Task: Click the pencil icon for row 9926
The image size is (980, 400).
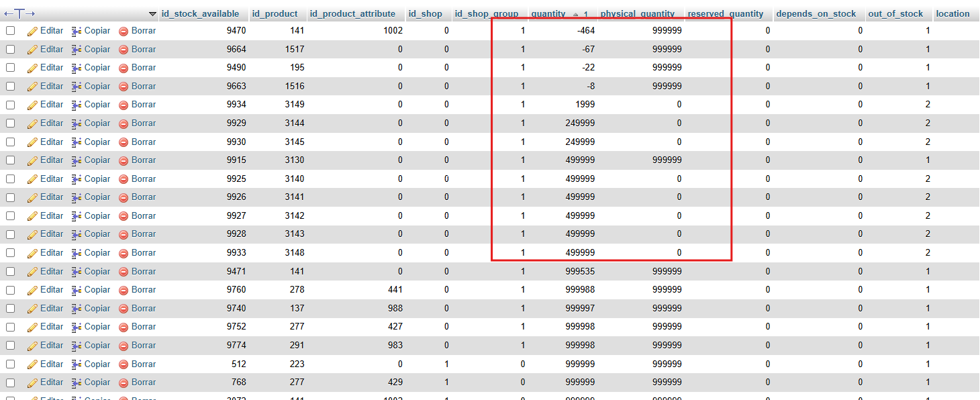Action: (x=32, y=197)
